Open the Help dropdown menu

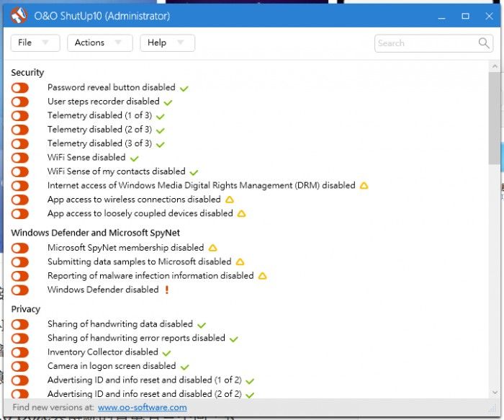pos(168,43)
